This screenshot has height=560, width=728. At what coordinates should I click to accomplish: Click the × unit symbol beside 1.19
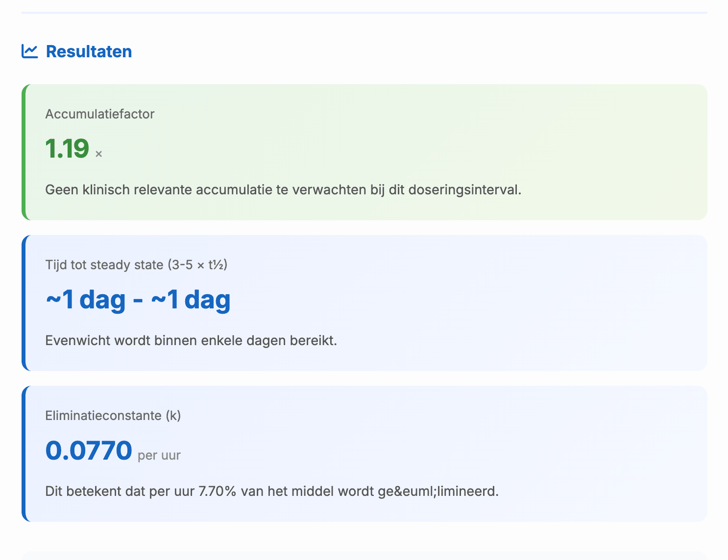98,154
